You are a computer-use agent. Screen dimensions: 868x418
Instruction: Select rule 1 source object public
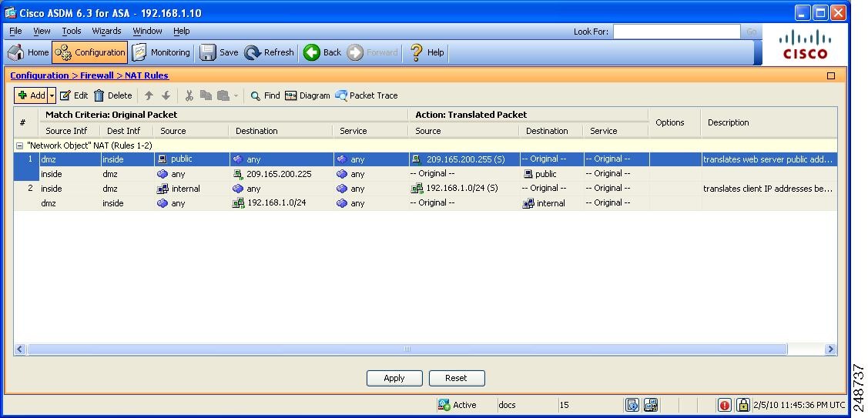point(176,159)
